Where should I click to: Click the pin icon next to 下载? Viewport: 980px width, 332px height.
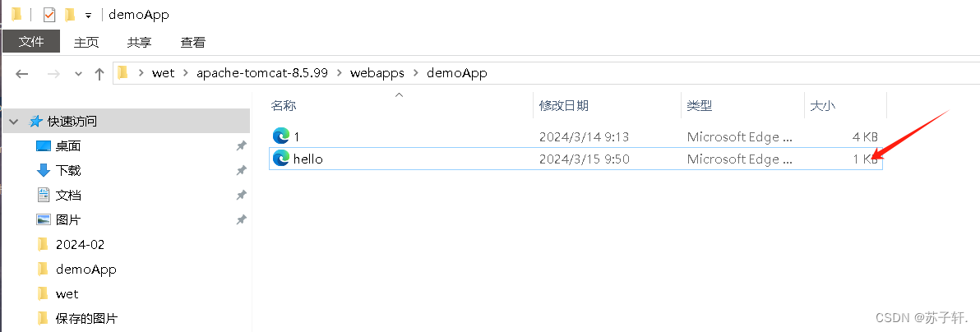pyautogui.click(x=241, y=171)
